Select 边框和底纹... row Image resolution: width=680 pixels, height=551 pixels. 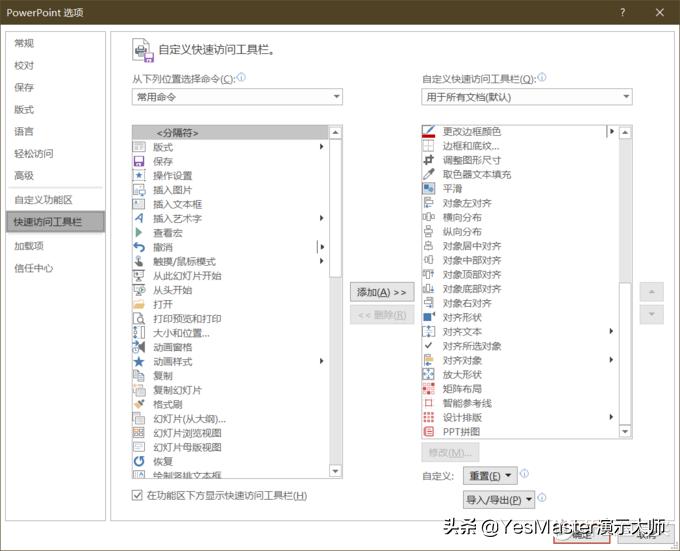(x=520, y=146)
